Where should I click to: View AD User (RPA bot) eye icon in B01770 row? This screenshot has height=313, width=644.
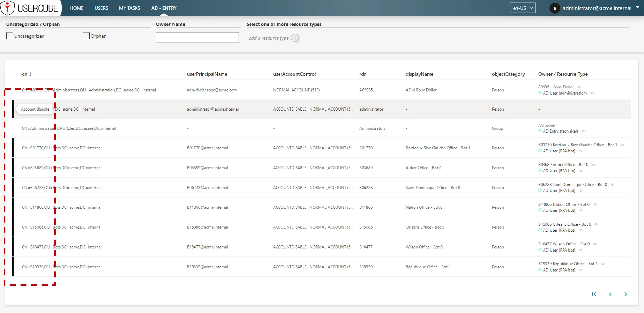581,151
